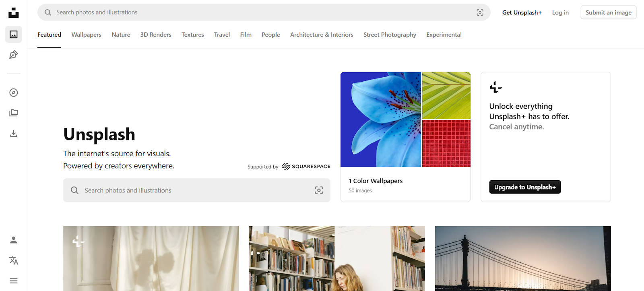Click the Log in link

[x=560, y=12]
